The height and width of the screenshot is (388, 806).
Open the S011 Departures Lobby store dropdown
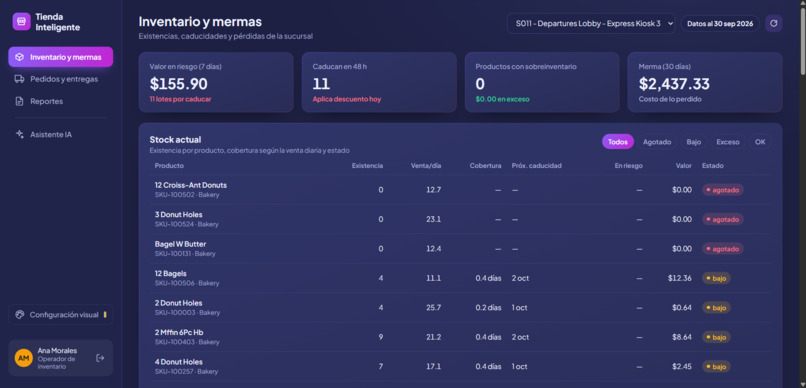coord(591,24)
